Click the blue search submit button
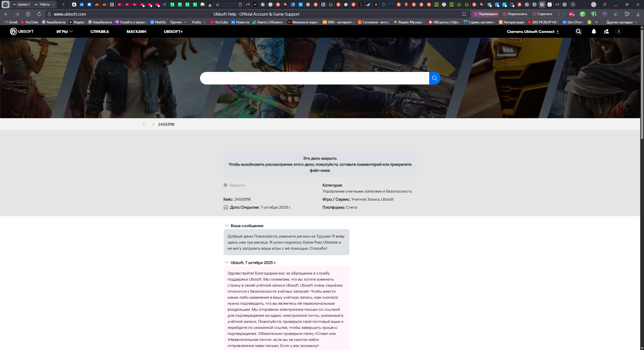The height and width of the screenshot is (350, 644). pyautogui.click(x=434, y=78)
